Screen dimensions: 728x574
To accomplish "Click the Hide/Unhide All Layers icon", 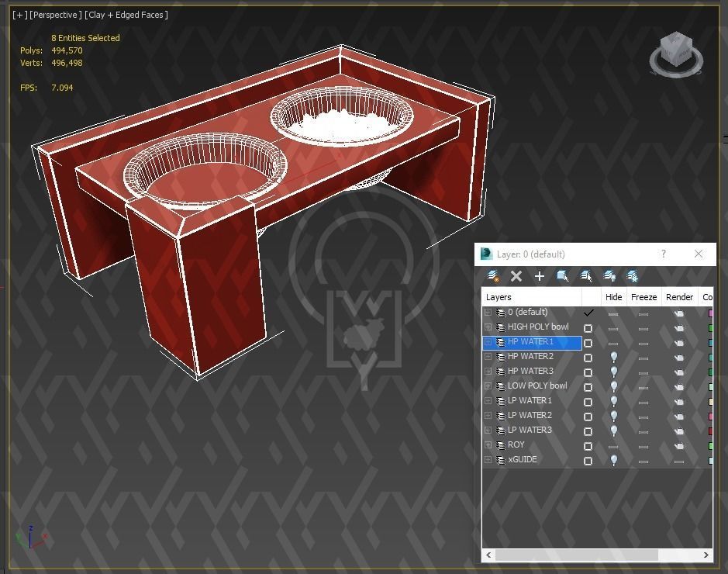I will click(609, 276).
